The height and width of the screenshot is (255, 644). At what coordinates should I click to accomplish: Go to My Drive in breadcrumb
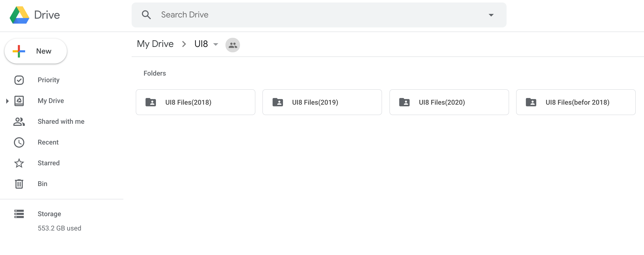155,44
